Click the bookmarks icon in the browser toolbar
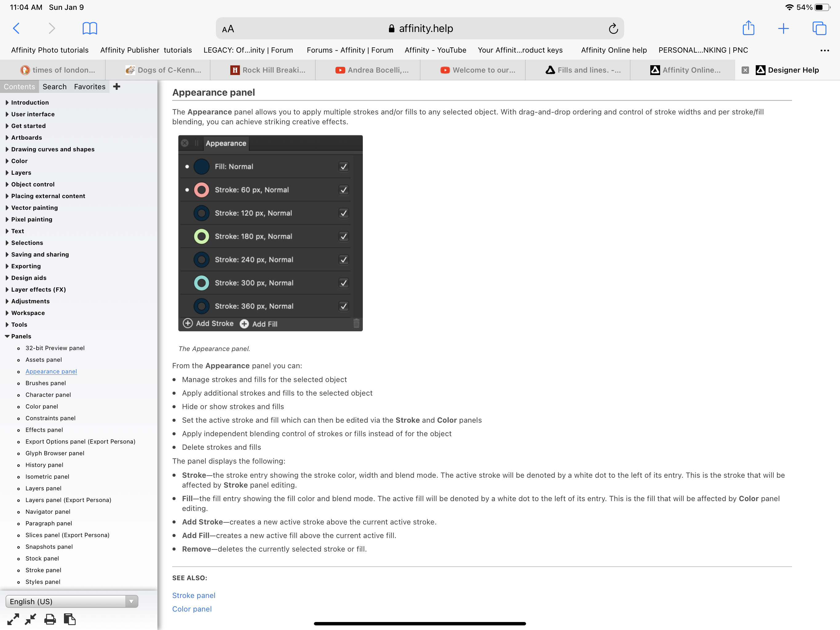This screenshot has height=630, width=840. click(89, 28)
